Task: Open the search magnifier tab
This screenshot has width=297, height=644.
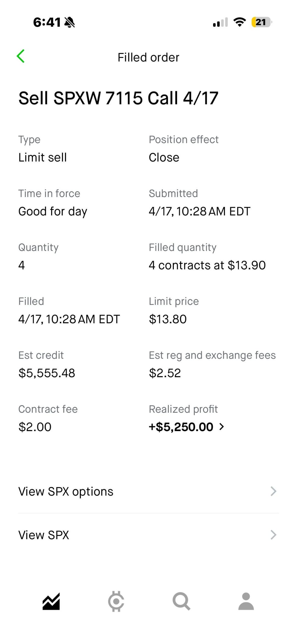Action: pos(181,601)
